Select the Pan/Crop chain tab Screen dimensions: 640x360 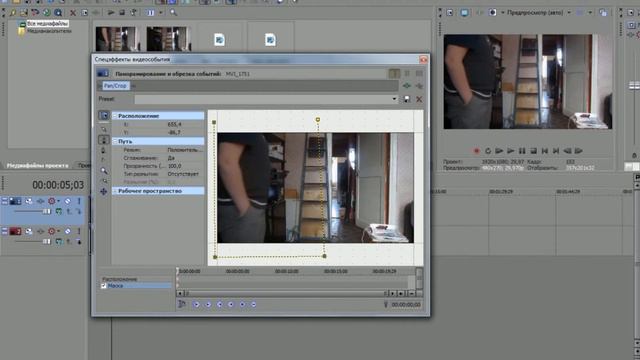click(x=115, y=86)
